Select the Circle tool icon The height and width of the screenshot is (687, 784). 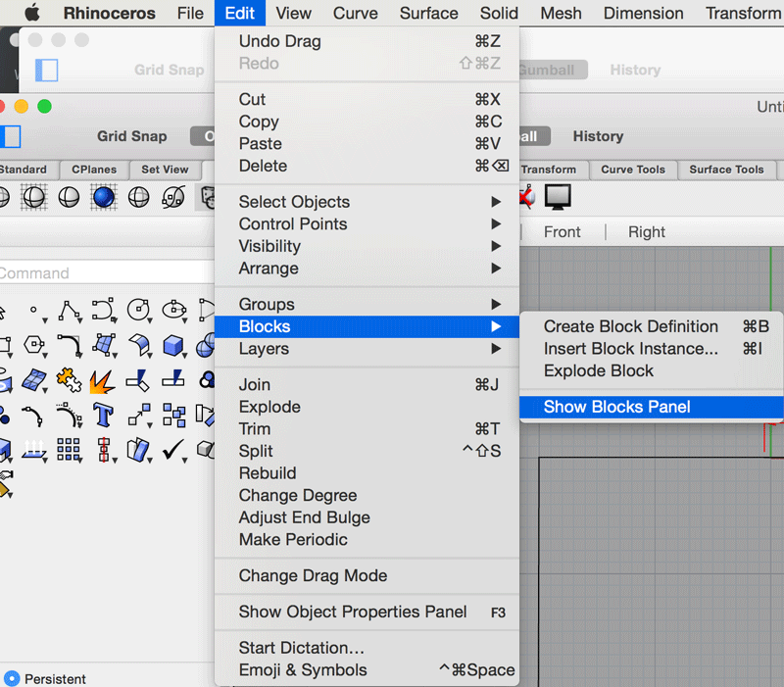tap(138, 311)
